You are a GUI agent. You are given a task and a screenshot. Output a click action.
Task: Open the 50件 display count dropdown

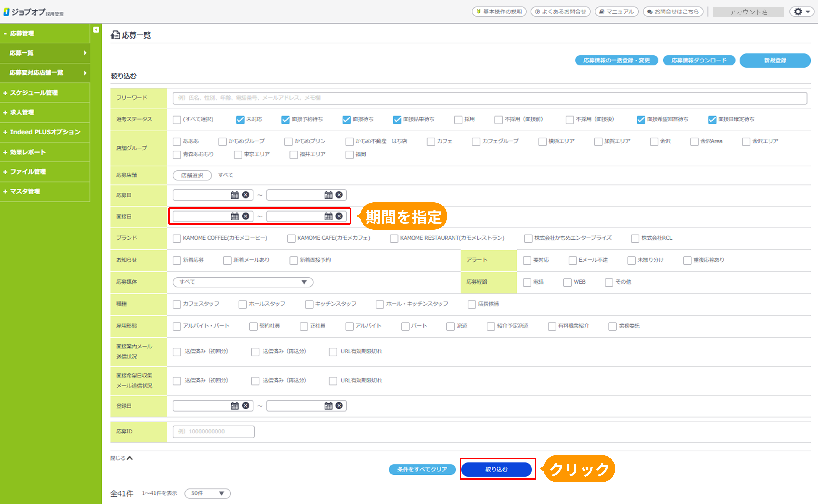[x=207, y=493]
